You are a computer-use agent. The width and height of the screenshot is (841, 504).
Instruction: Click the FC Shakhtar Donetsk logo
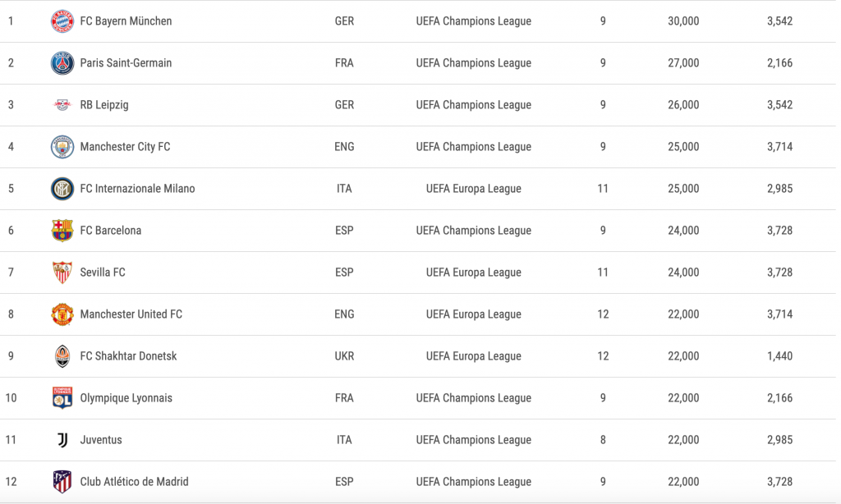62,356
